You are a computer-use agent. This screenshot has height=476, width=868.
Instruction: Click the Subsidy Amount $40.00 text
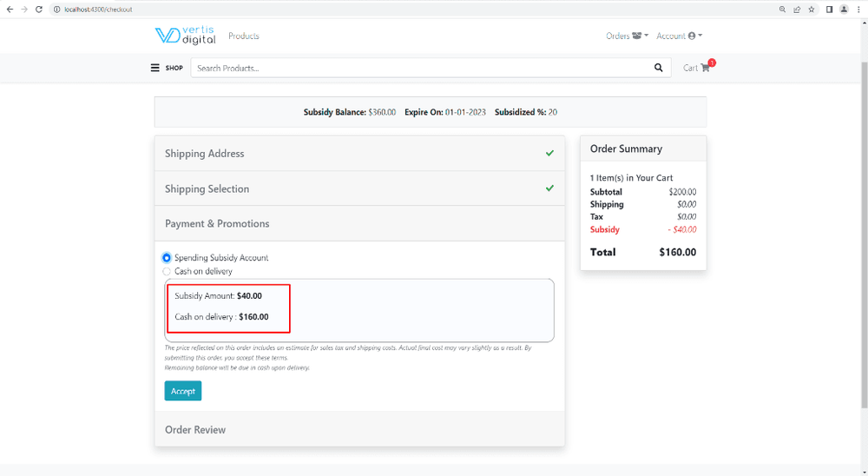218,296
